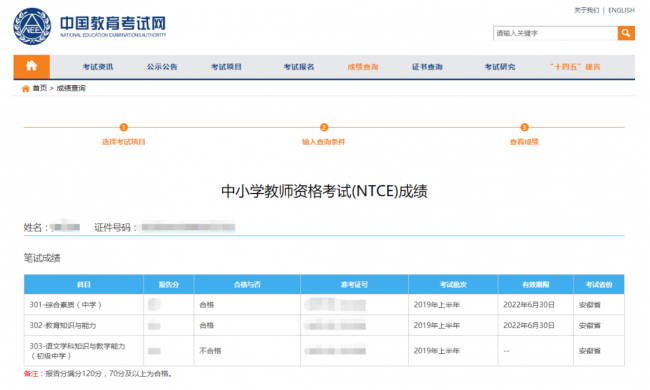Click the orange search magnifier button
650x390 pixels.
[626, 33]
